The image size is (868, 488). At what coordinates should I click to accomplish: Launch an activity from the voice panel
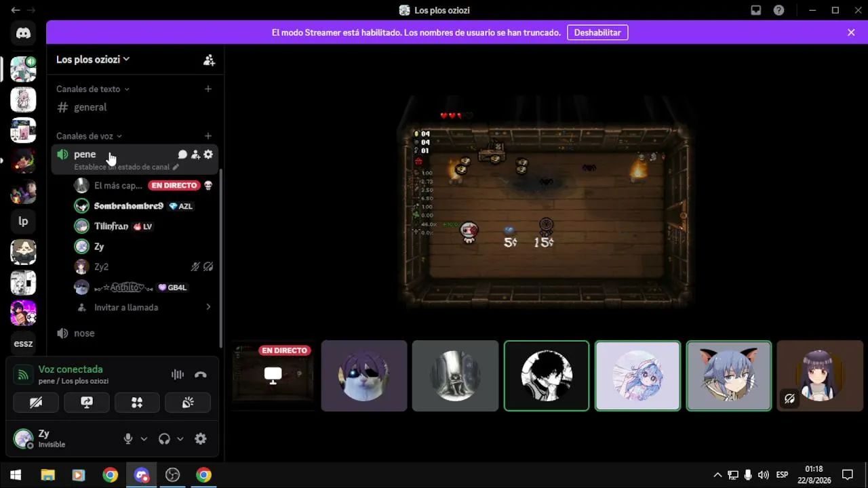pyautogui.click(x=137, y=403)
